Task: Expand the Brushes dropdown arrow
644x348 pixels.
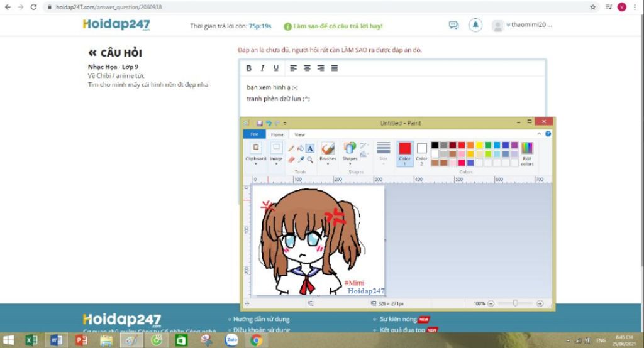Action: (328, 164)
